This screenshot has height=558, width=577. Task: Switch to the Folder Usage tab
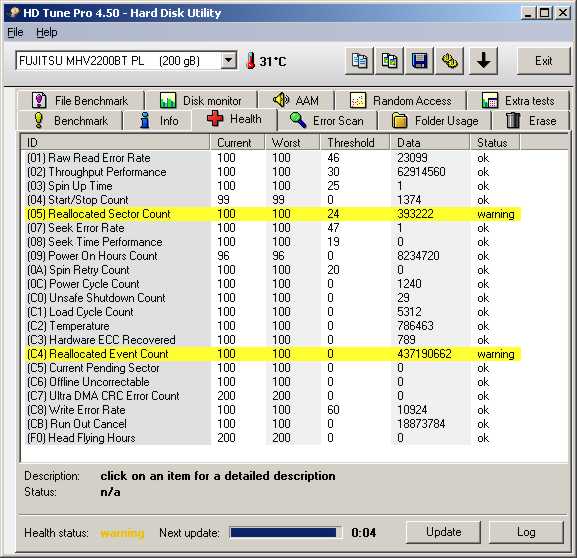coord(435,120)
